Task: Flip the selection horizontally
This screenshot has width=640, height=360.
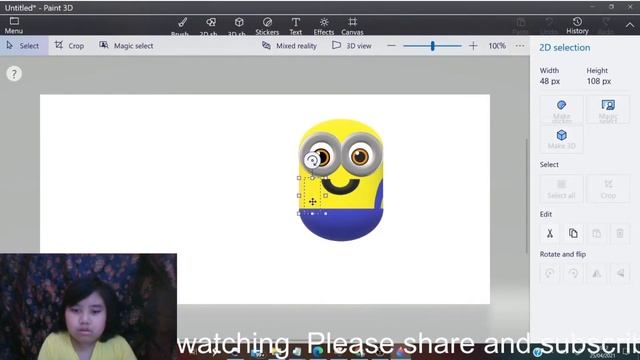Action: (x=596, y=273)
